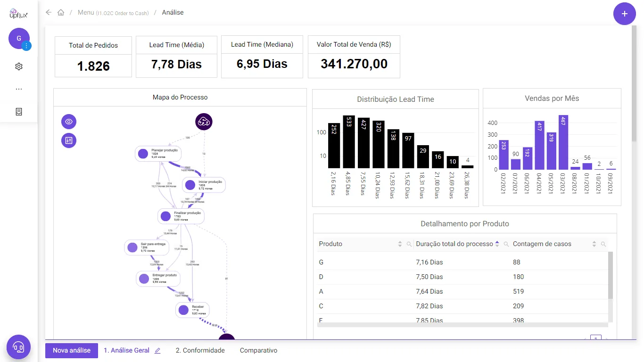The width and height of the screenshot is (644, 362).
Task: Click the Nova análise button
Action: pos(72,351)
